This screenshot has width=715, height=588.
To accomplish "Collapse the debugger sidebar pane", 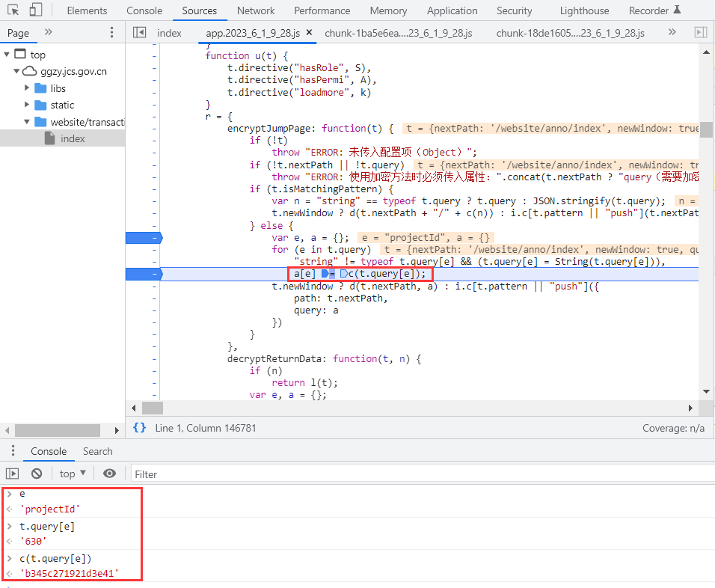I will click(x=700, y=33).
